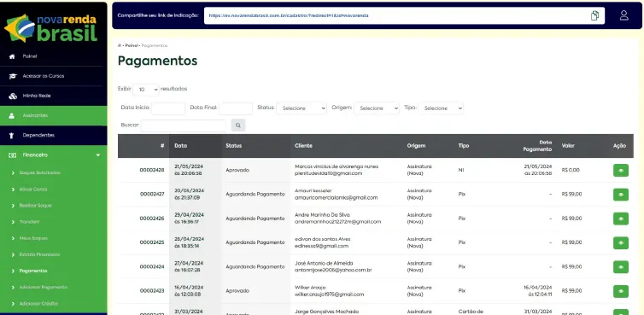Sort by the Status column header

pyautogui.click(x=234, y=146)
